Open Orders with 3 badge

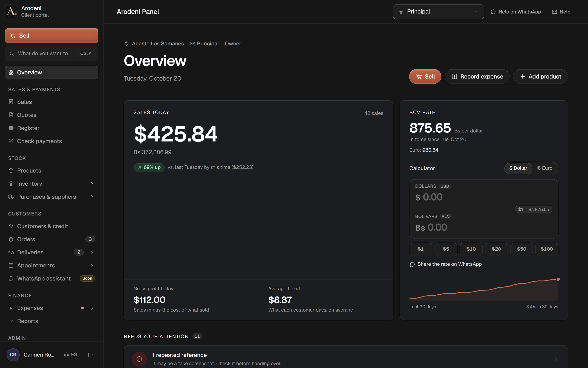pyautogui.click(x=51, y=239)
